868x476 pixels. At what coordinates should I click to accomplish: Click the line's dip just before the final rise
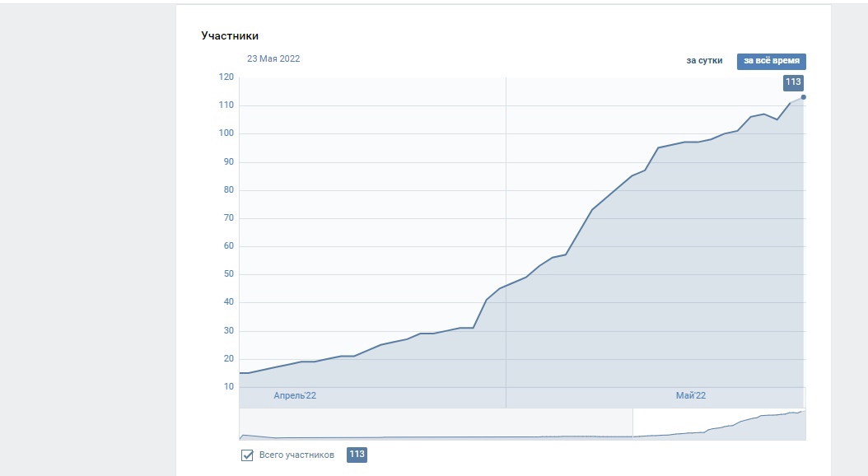coord(777,119)
